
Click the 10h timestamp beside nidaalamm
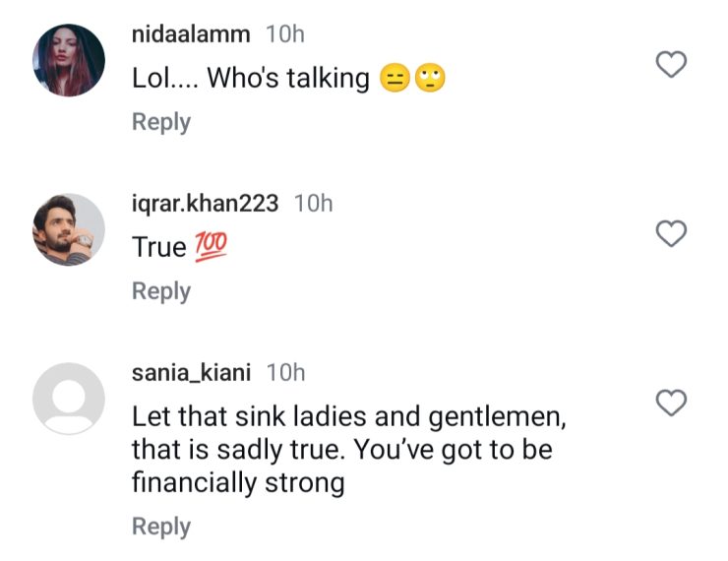point(285,34)
